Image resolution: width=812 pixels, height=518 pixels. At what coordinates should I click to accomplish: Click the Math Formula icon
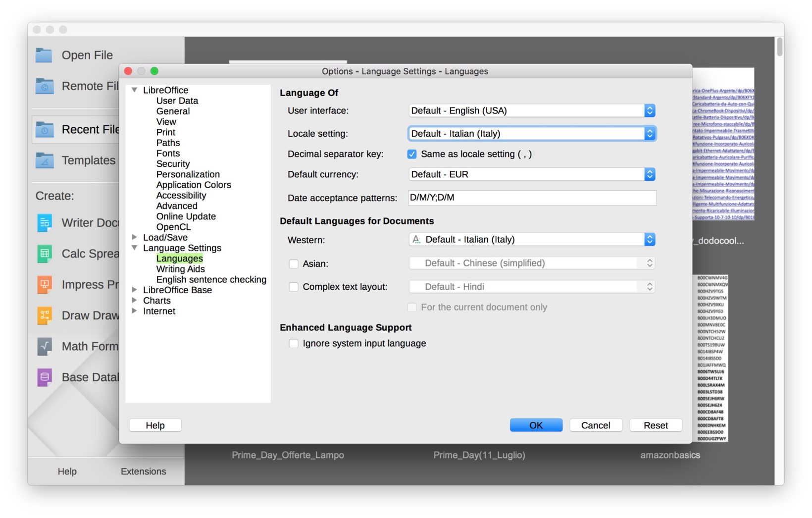click(44, 347)
